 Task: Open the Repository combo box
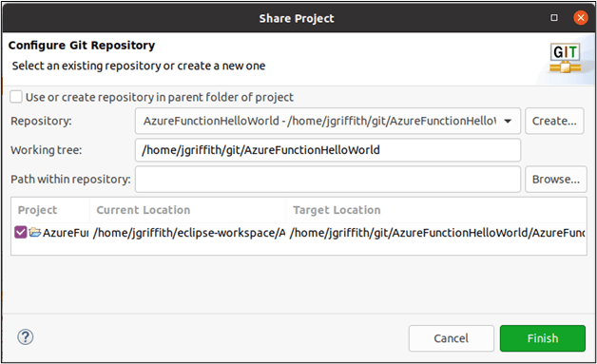point(328,121)
